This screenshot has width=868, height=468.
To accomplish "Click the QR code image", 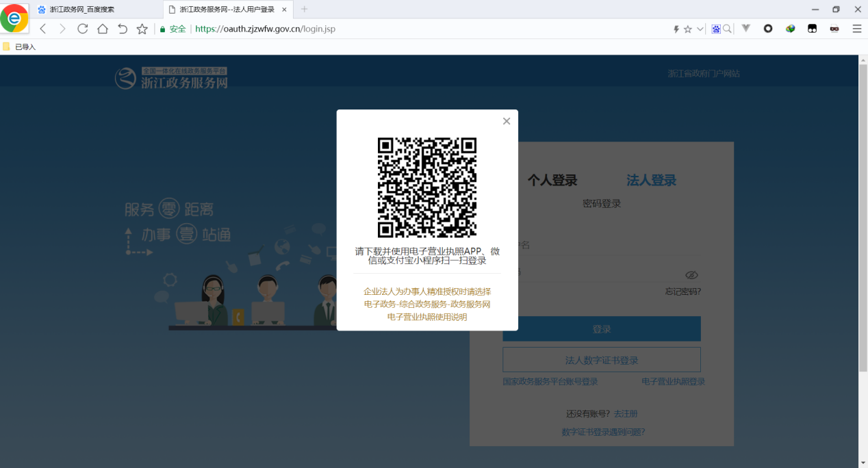I will (x=427, y=187).
